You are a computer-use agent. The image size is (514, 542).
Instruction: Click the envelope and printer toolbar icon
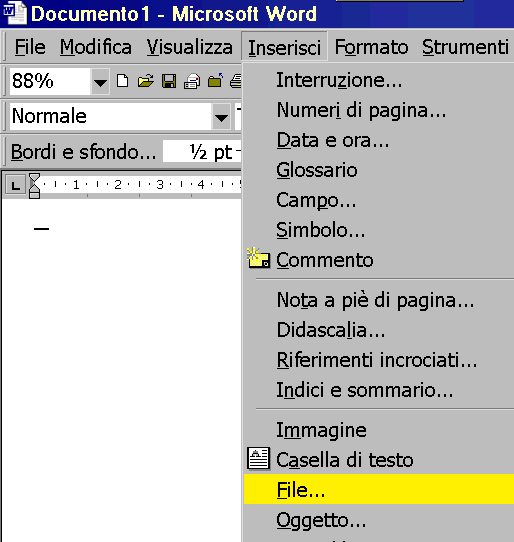pos(192,81)
